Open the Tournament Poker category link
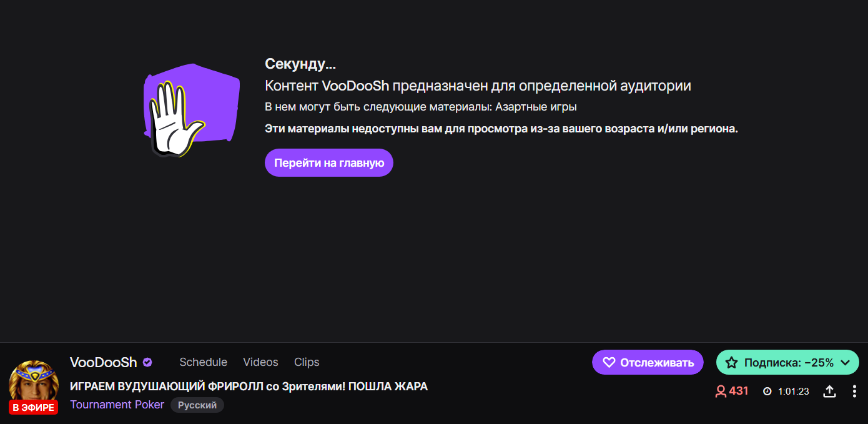Viewport: 868px width, 424px height. pyautogui.click(x=117, y=405)
